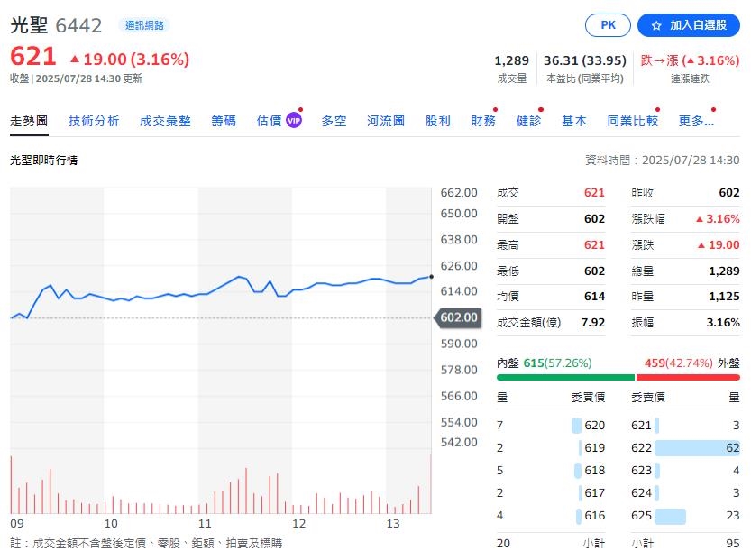Screen dimensions: 751x560
Task: Select the 籌碼 tab
Action: coord(224,121)
